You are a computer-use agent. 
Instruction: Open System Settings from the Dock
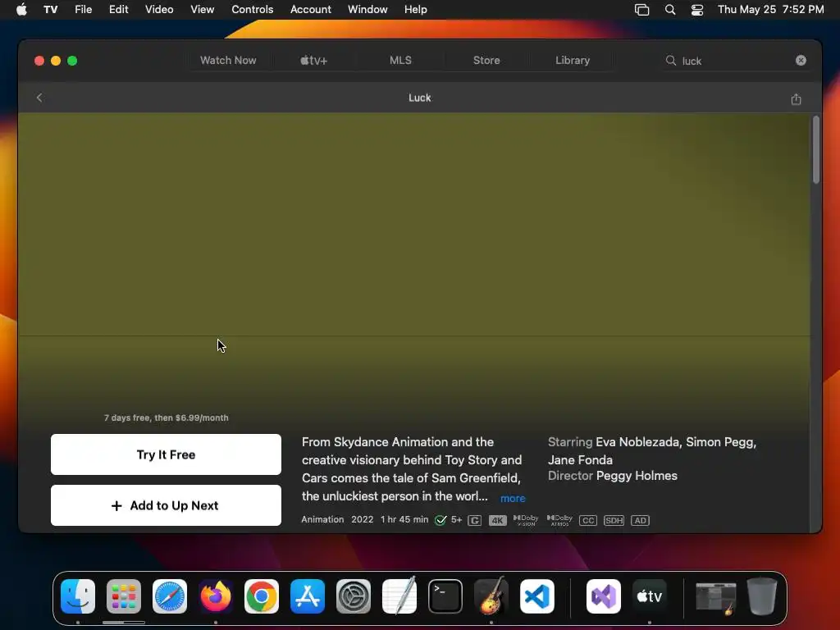tap(354, 596)
